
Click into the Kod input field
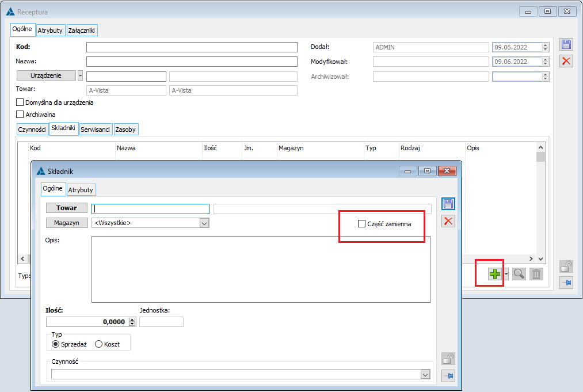pyautogui.click(x=192, y=47)
